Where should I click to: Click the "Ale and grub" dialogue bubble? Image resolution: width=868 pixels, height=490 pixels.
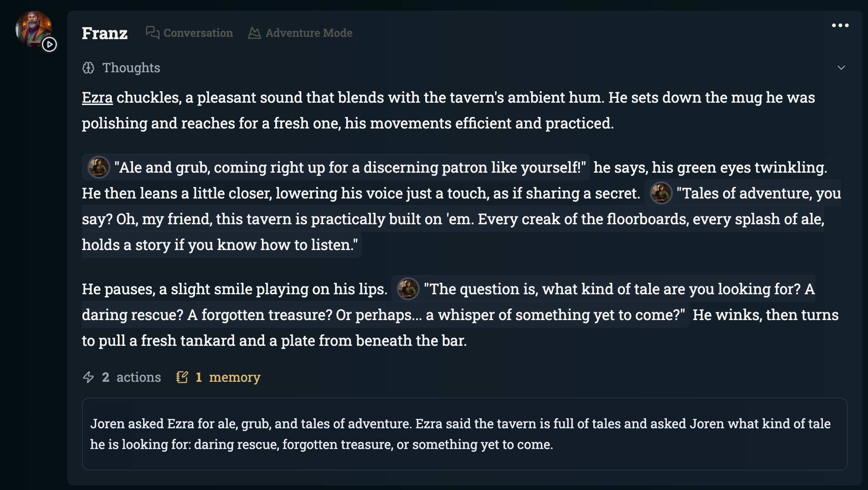350,167
